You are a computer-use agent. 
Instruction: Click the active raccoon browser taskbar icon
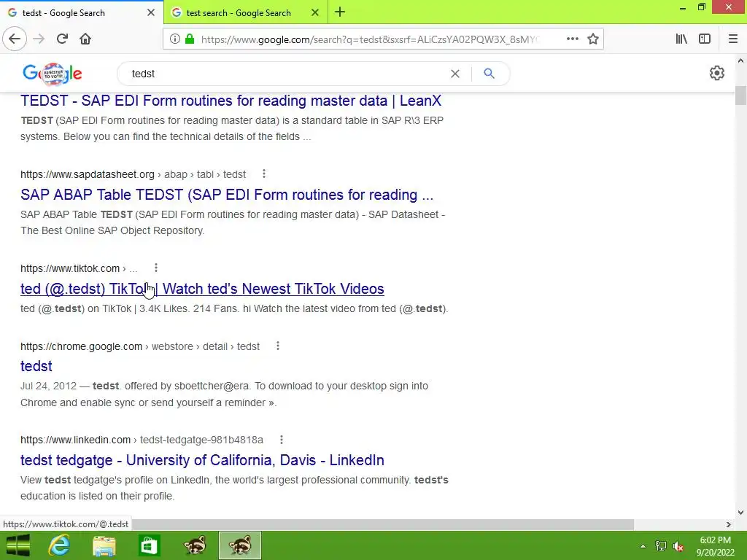(x=239, y=545)
